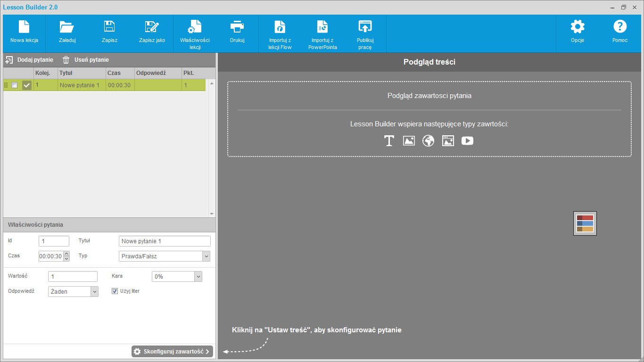
Task: Open the Opcje settings gear
Action: tap(578, 33)
